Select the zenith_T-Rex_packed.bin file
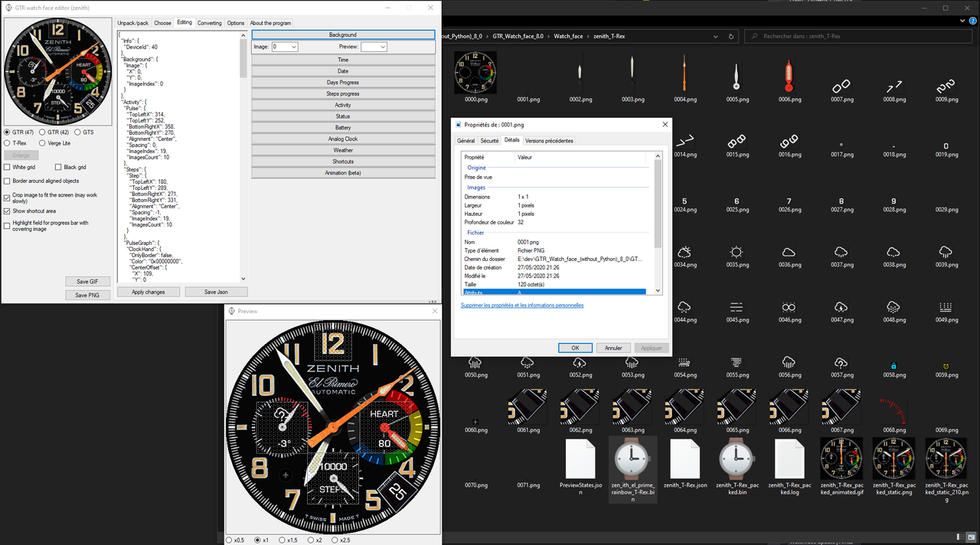Screen dimensions: 980x545 pos(737,458)
